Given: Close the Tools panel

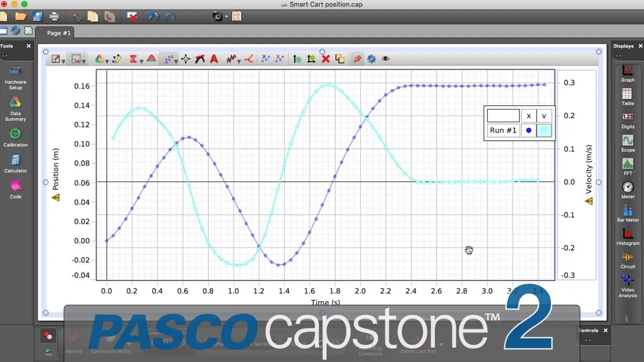Looking at the screenshot, I should [x=29, y=46].
